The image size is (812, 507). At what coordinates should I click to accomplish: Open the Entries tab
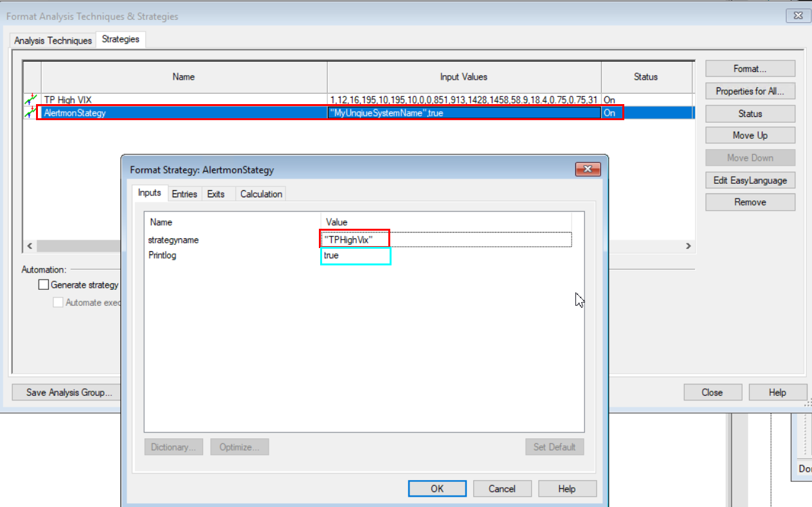185,193
